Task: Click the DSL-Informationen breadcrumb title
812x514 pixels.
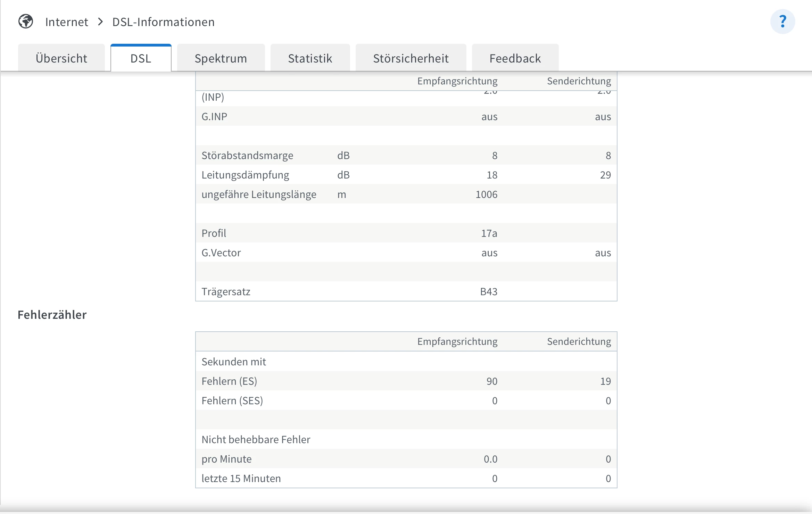Action: click(x=163, y=22)
